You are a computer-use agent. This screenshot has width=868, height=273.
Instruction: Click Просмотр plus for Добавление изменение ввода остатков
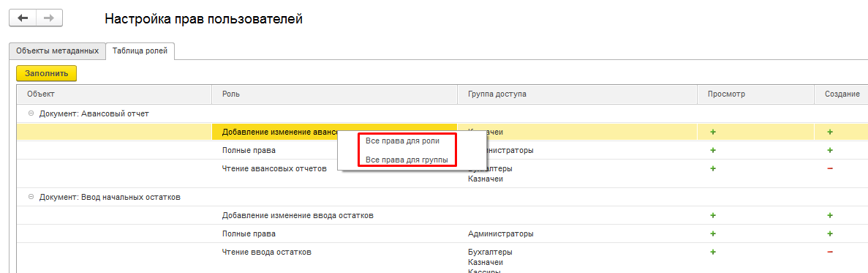pyautogui.click(x=713, y=215)
